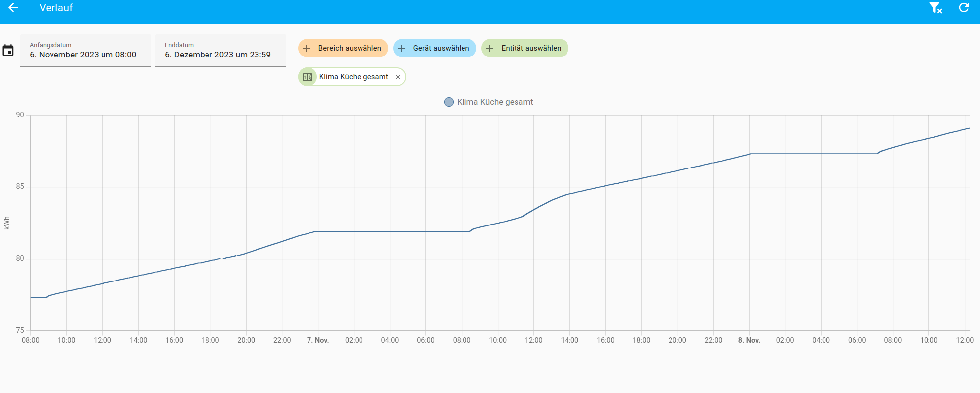
Task: Click the Verlauf page title
Action: pyautogui.click(x=56, y=8)
